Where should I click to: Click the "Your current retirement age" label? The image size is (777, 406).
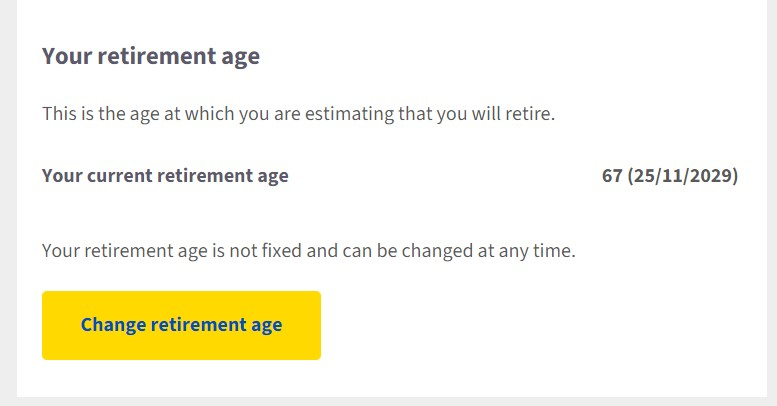coord(165,176)
